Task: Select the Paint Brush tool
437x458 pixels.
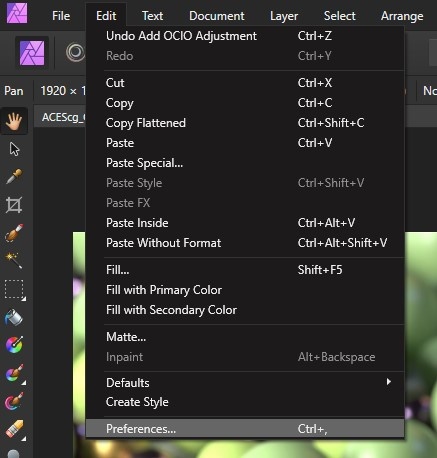Action: click(x=15, y=373)
